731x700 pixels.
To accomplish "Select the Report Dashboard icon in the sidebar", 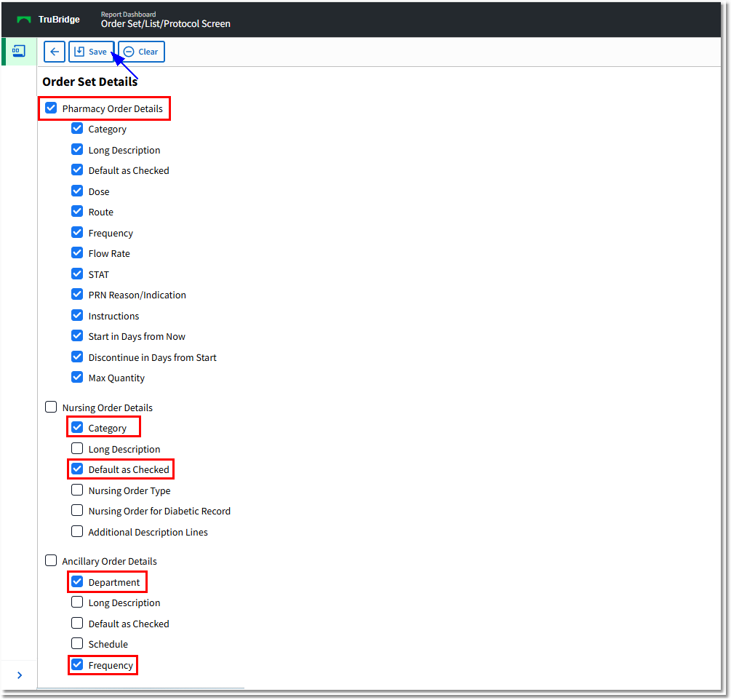I will pyautogui.click(x=18, y=51).
